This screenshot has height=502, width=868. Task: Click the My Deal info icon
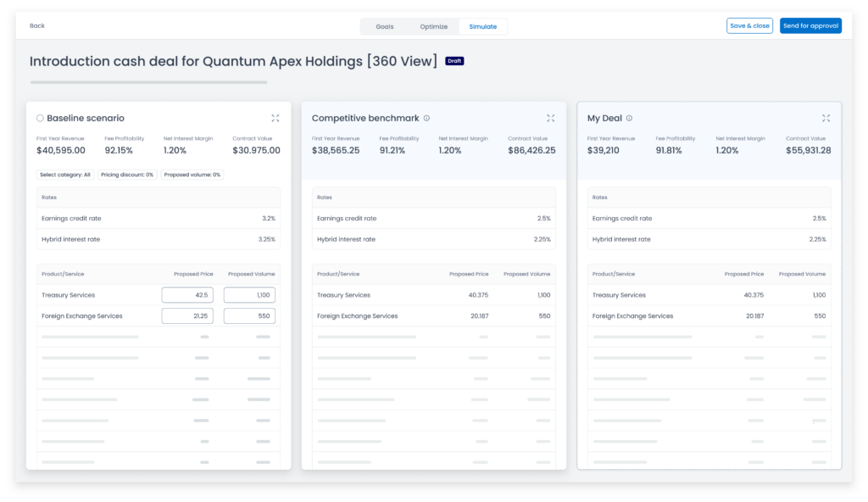pyautogui.click(x=629, y=119)
